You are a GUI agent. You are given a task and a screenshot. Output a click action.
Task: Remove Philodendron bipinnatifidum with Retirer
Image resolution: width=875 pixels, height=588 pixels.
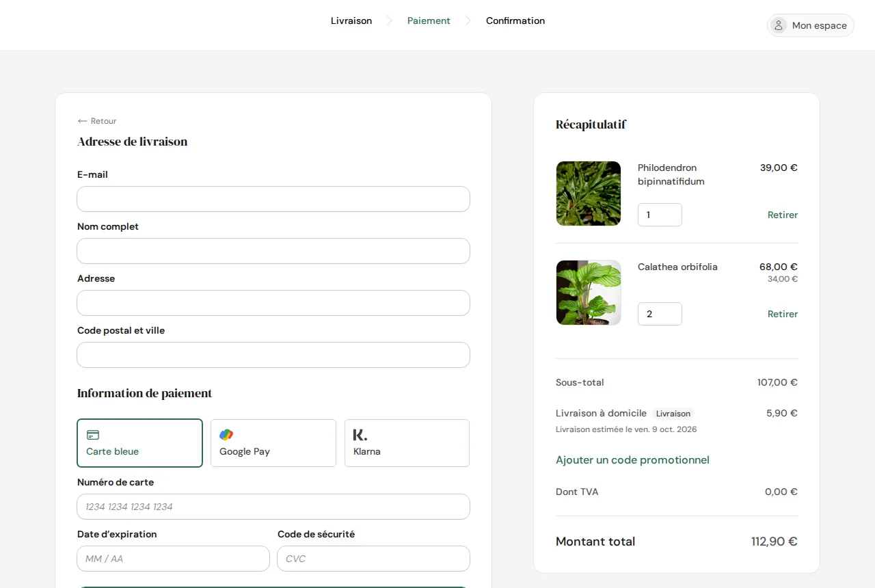point(783,215)
